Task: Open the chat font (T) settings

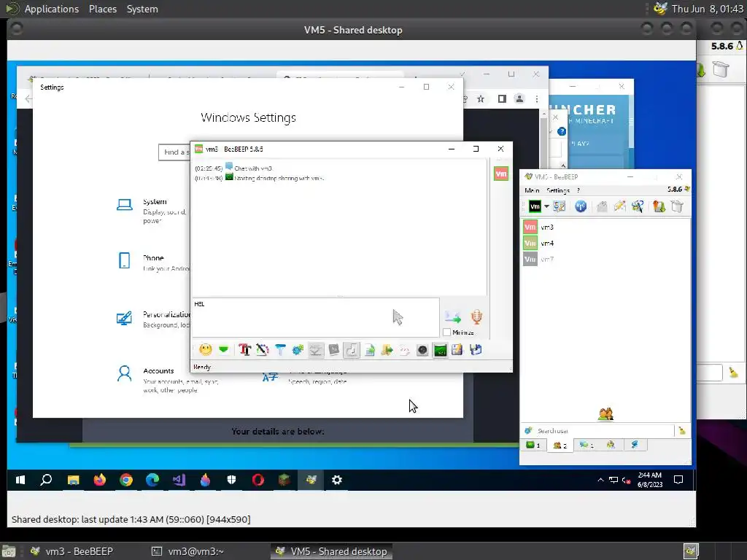Action: (244, 350)
